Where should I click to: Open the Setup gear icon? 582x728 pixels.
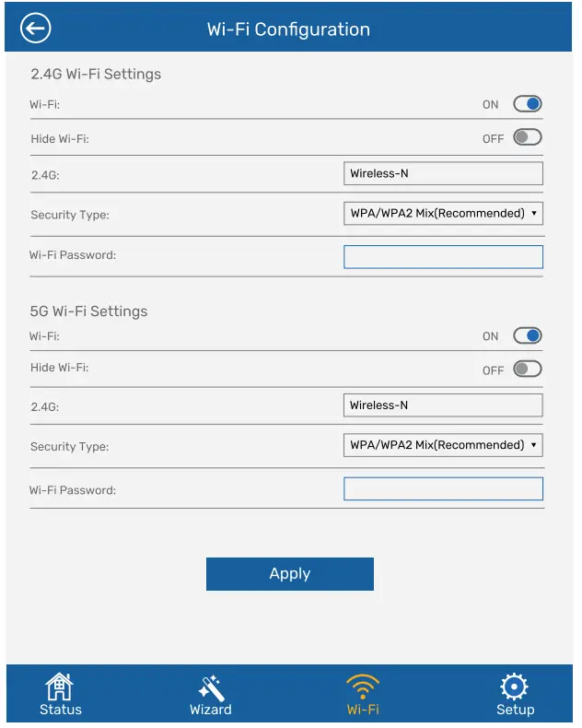coord(514,687)
